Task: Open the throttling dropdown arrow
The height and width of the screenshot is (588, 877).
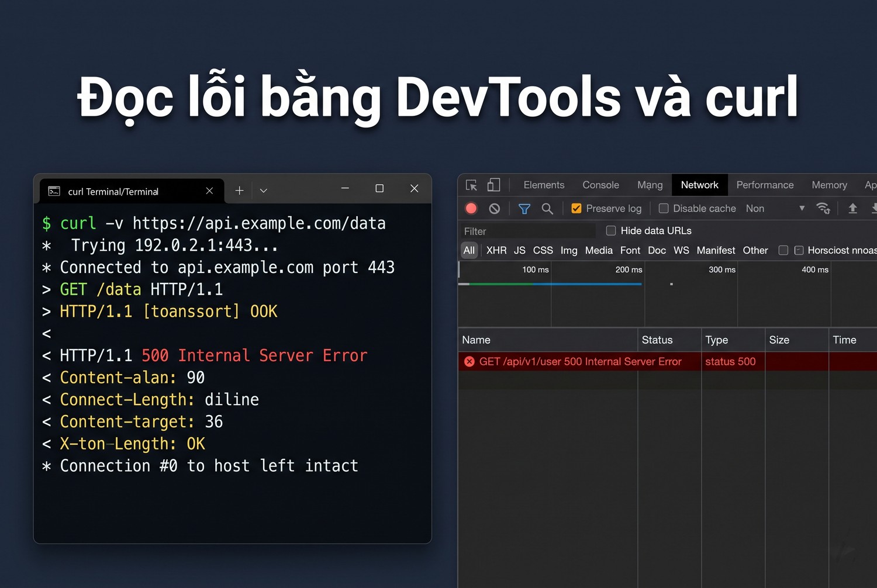Action: 802,208
